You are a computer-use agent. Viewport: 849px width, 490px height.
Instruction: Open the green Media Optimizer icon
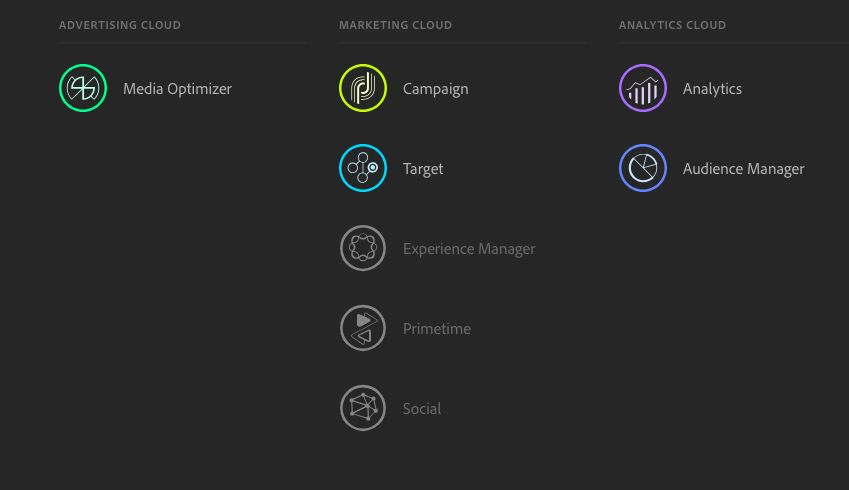pyautogui.click(x=83, y=88)
